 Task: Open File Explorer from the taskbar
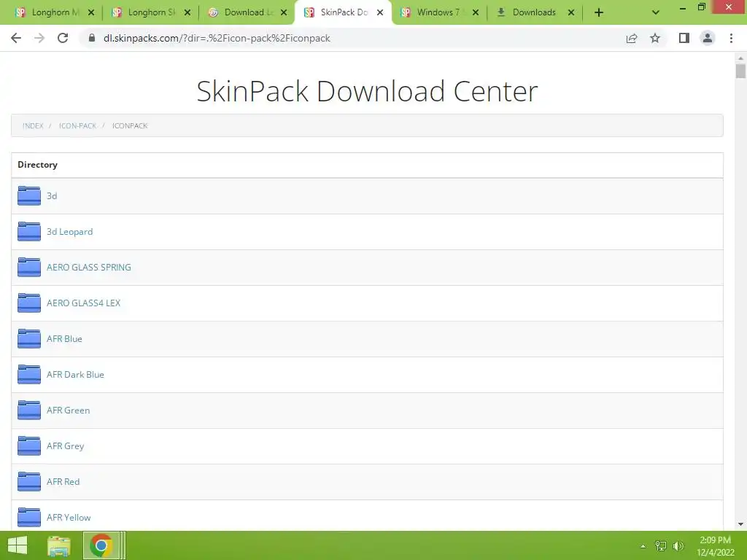point(58,545)
